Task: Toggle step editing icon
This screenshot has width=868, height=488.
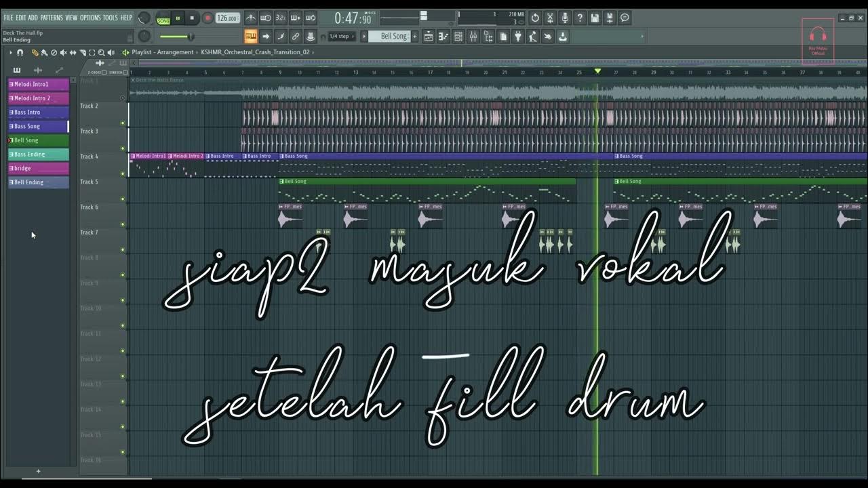Action: (x=281, y=37)
